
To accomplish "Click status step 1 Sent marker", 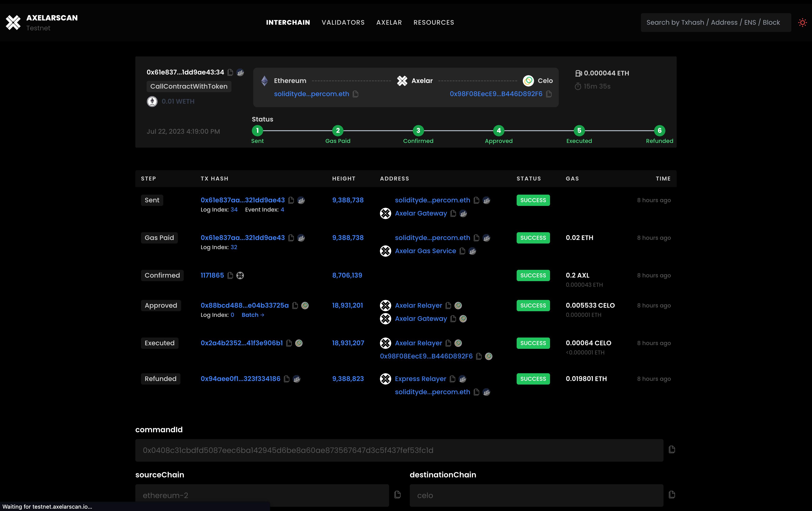I will coord(257,130).
